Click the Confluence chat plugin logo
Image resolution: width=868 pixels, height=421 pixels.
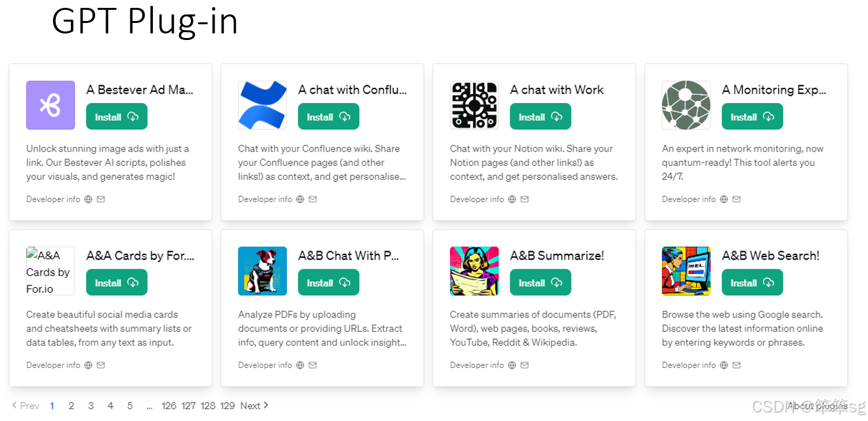(x=262, y=105)
